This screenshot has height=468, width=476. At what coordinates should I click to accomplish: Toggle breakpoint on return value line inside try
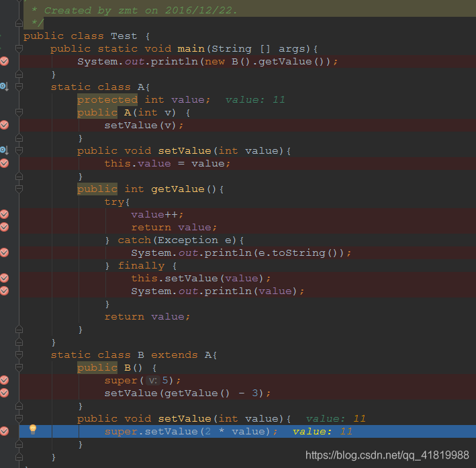point(4,227)
